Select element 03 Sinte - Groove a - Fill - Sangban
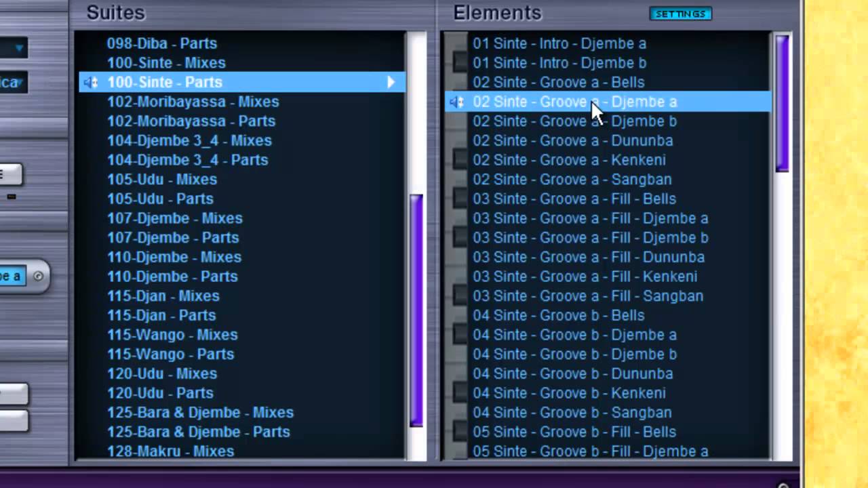 point(588,296)
